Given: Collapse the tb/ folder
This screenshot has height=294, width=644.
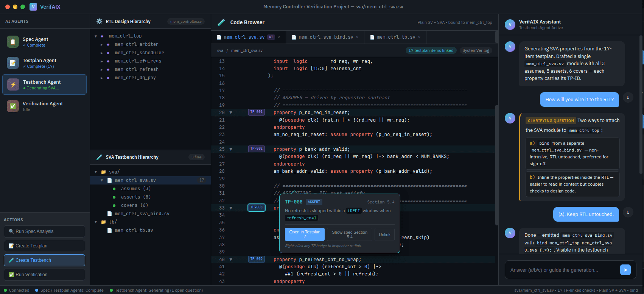Looking at the screenshot, I should 96,222.
